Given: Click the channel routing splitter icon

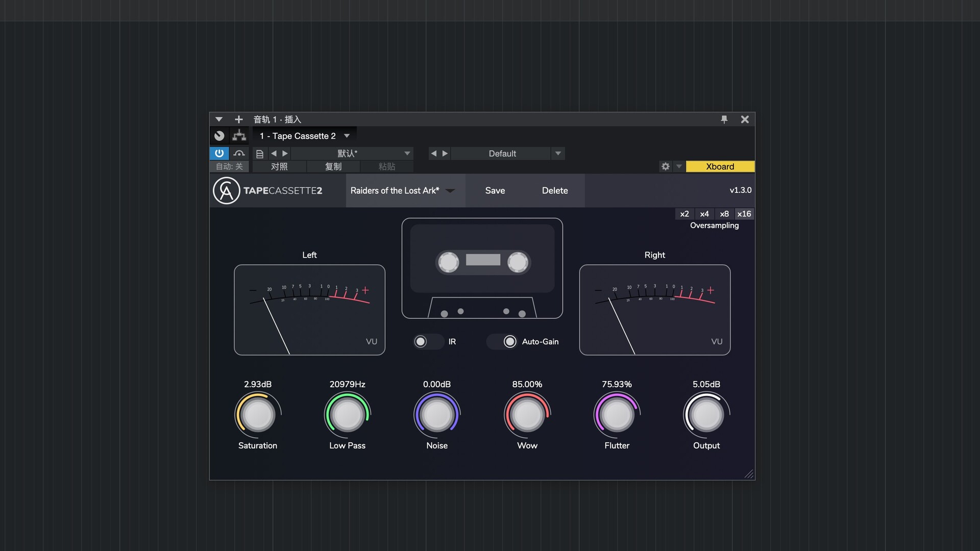Looking at the screenshot, I should 239,136.
